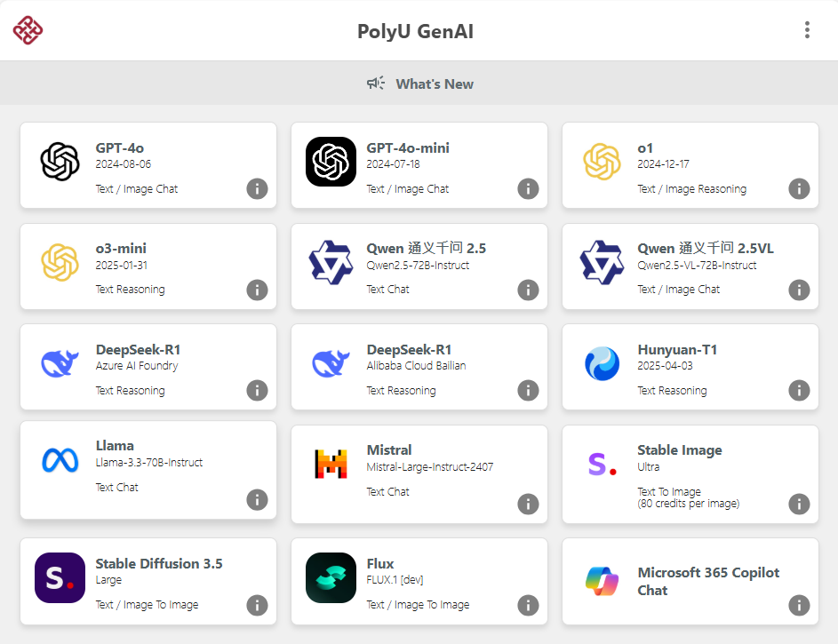The height and width of the screenshot is (644, 838).
Task: Open Mistral Large Instruct model
Action: [419, 474]
